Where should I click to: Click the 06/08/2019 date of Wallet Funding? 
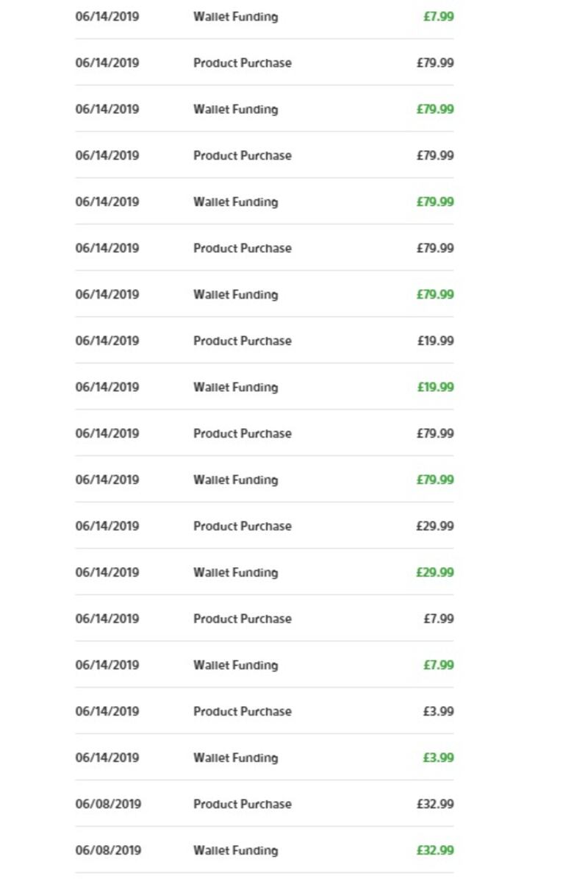pos(108,850)
